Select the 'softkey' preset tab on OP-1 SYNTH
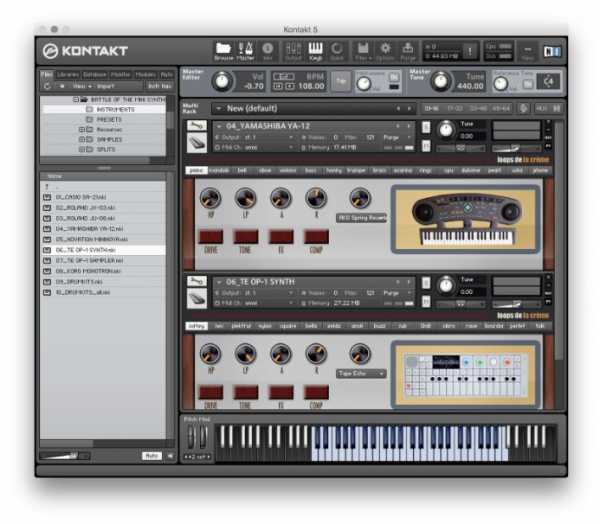 [197, 326]
